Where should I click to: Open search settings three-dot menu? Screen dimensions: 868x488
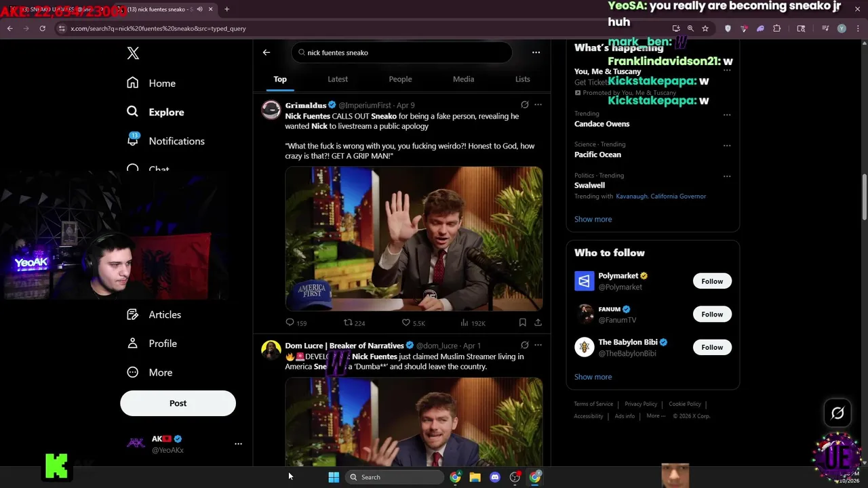pos(536,52)
